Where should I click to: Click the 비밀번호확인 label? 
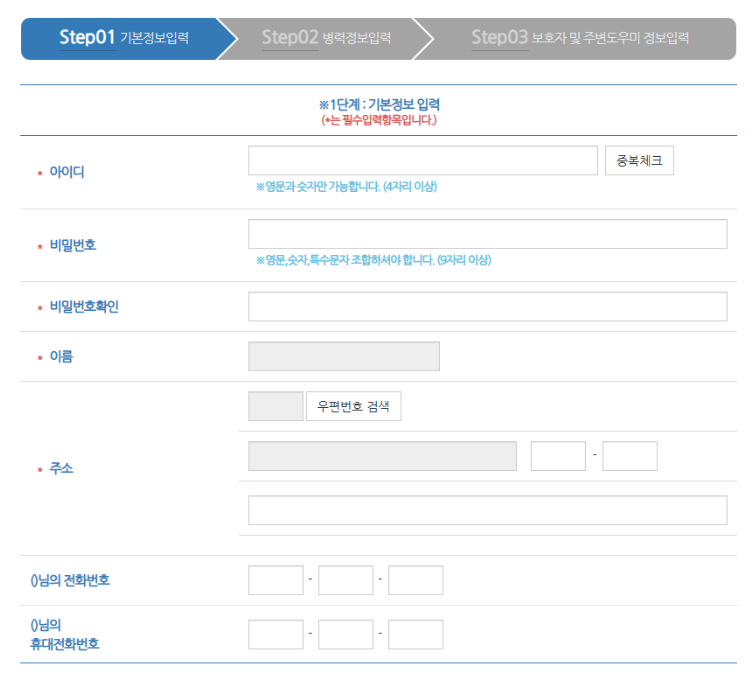click(84, 307)
